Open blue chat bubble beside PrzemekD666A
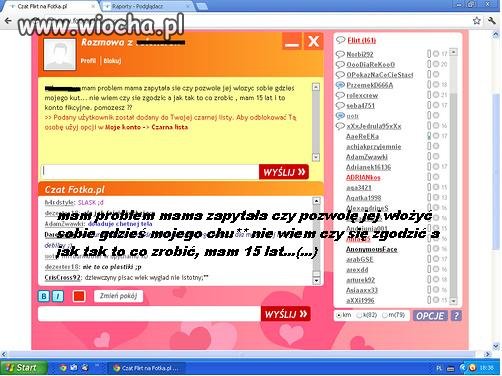The height and width of the screenshot is (376, 502). (x=340, y=85)
